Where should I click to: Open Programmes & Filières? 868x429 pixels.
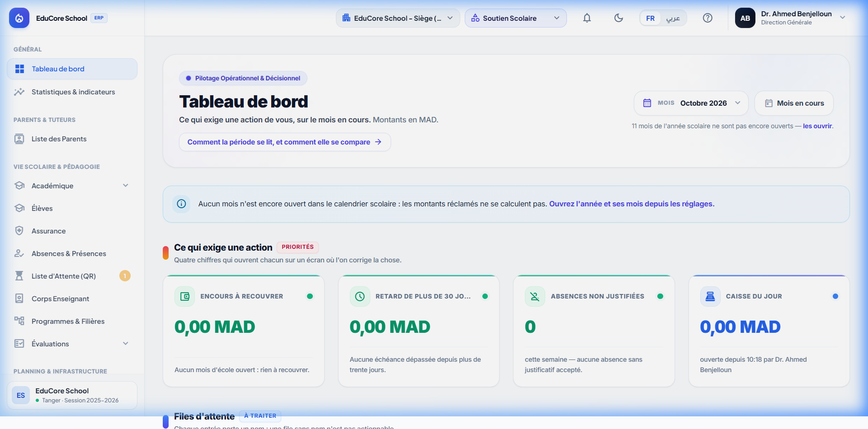click(x=72, y=321)
